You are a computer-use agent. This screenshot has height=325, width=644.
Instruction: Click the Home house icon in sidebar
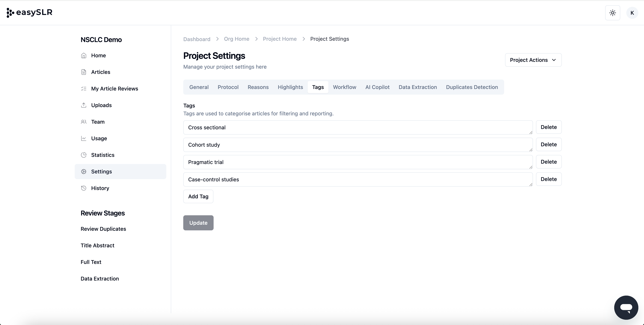coord(84,55)
